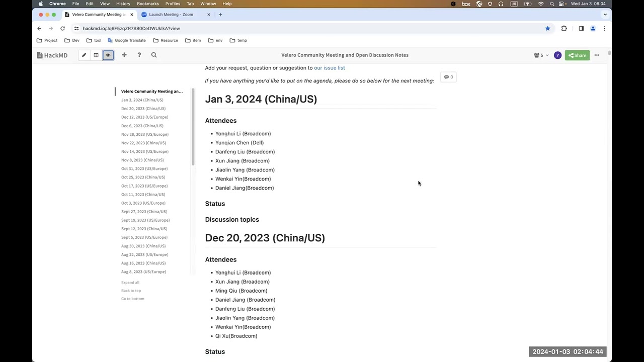This screenshot has height=362, width=644.
Task: Open the Wi-Fi status menu
Action: [541, 4]
